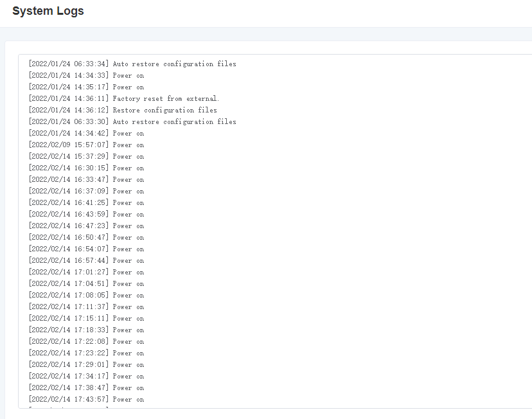532x419 pixels.
Task: Click the 2022/02/09 15:57:07 Power on entry
Action: (86, 145)
